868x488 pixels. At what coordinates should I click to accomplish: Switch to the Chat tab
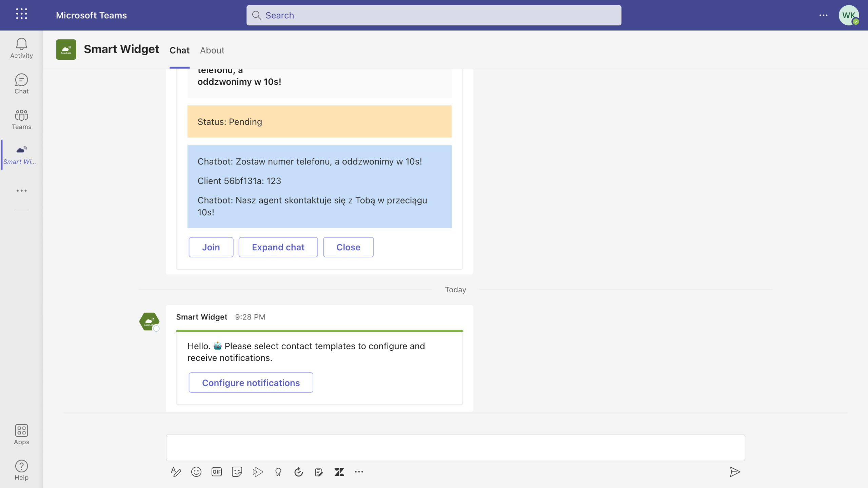pyautogui.click(x=179, y=50)
